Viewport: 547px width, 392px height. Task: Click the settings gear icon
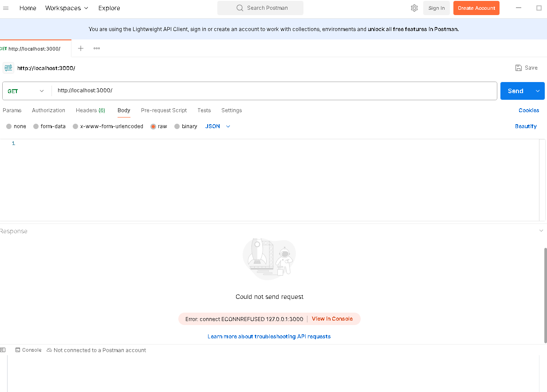pyautogui.click(x=414, y=8)
